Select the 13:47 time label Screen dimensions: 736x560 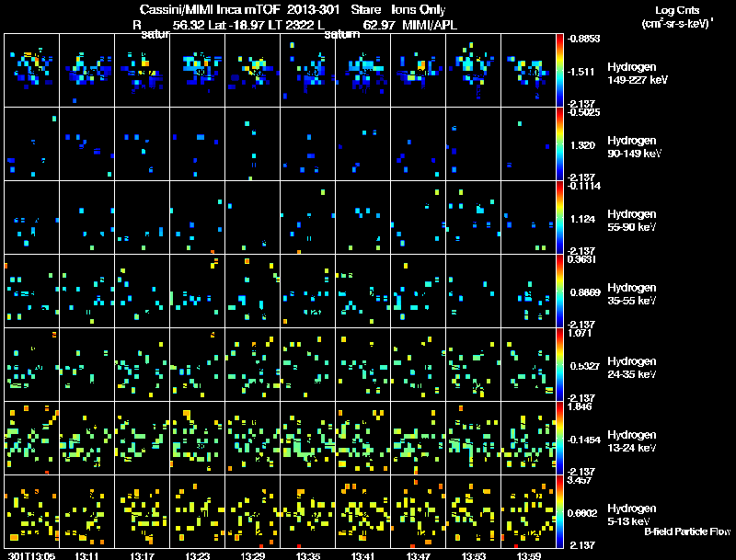419,554
